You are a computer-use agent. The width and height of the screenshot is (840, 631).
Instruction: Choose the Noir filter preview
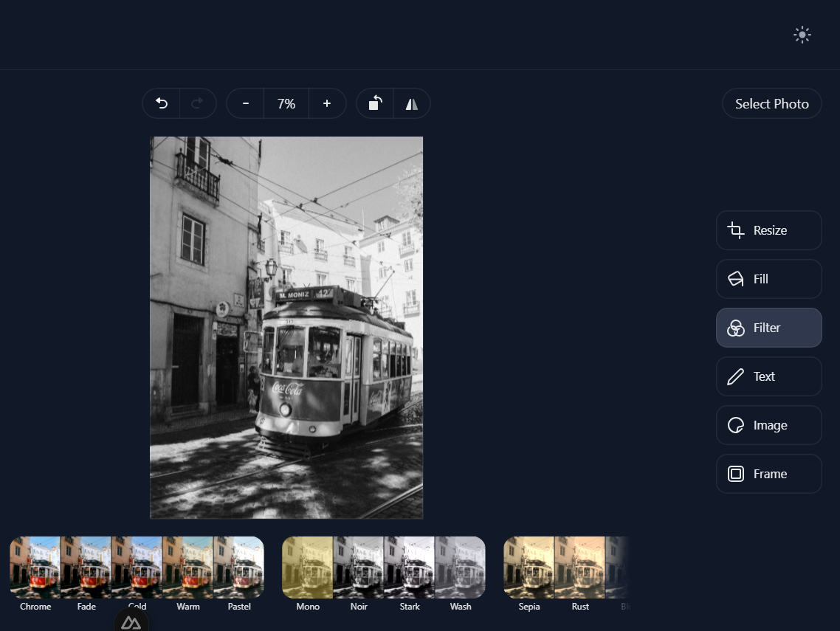pyautogui.click(x=359, y=567)
